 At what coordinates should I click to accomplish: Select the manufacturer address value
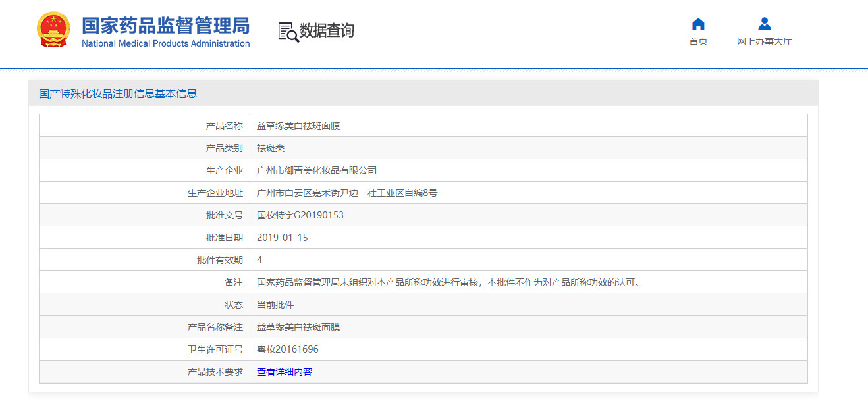347,193
